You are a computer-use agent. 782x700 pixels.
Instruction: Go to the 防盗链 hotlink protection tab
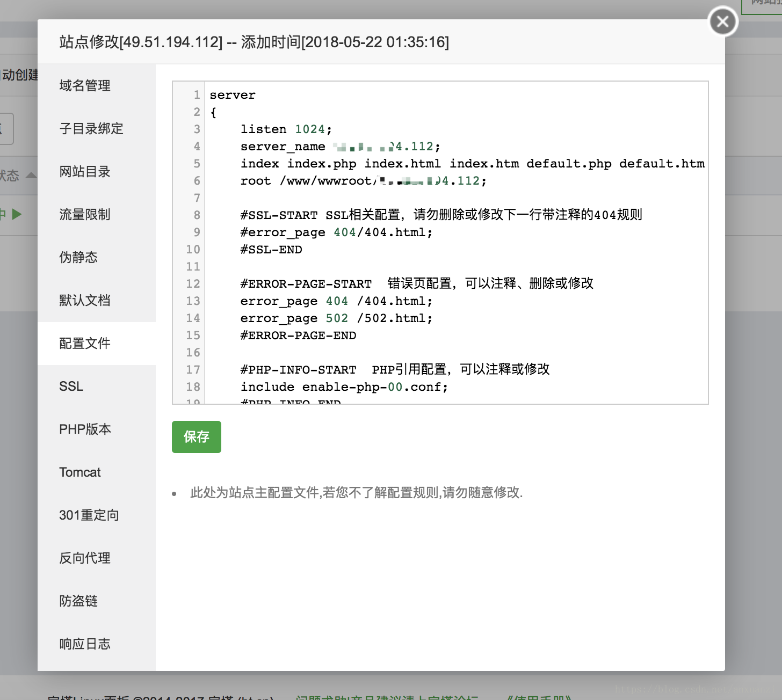pos(78,601)
